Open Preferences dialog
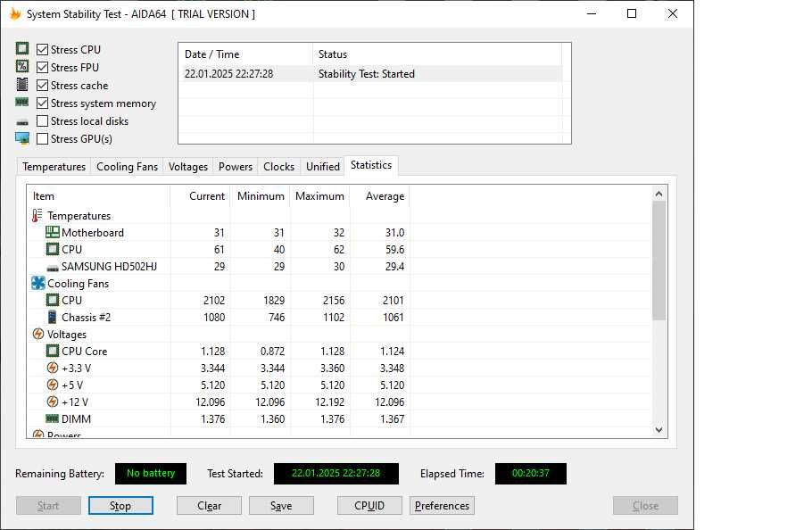 443,506
